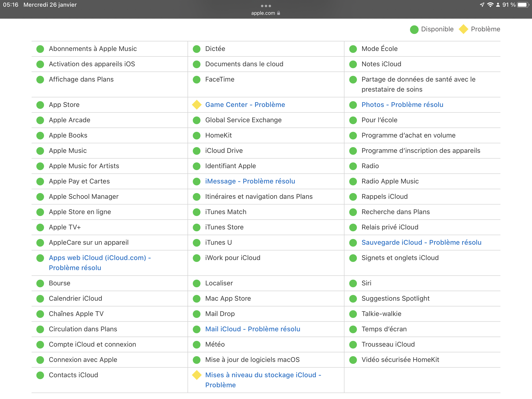
Task: Click green status dot beside Siri
Action: coord(353,283)
